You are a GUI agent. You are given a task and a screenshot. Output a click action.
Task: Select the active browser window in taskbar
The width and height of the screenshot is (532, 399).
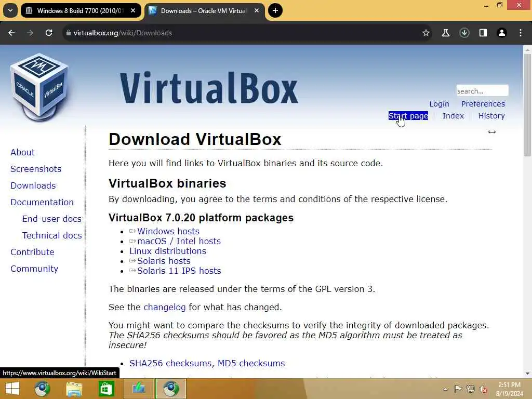(x=170, y=389)
